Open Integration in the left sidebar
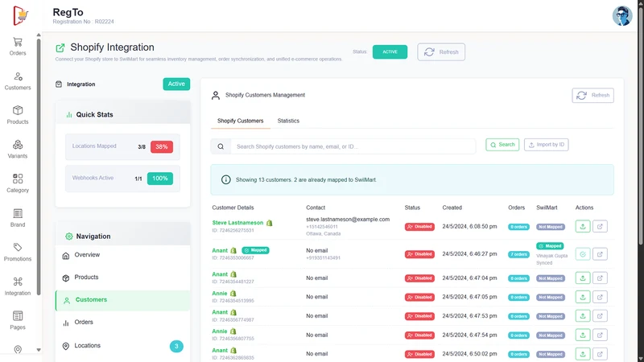Screen dimensions: 644x362 coord(18,286)
